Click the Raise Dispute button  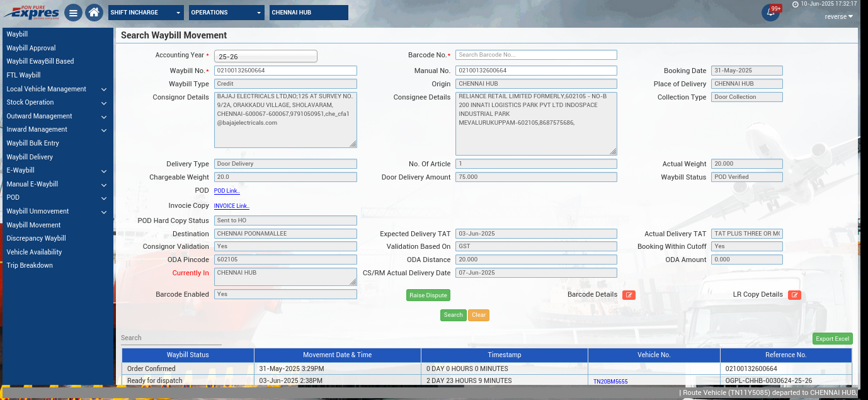point(428,295)
